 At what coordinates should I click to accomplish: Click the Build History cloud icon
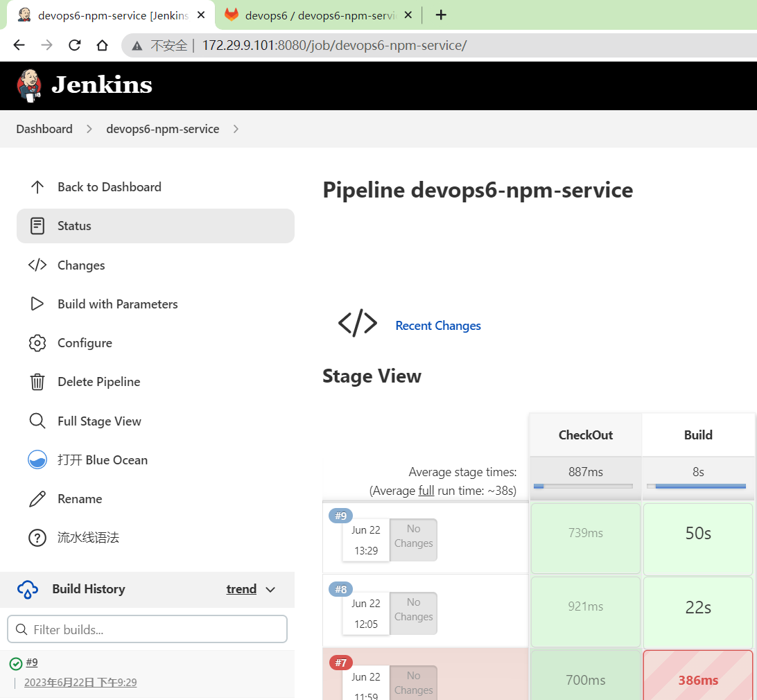tap(28, 589)
